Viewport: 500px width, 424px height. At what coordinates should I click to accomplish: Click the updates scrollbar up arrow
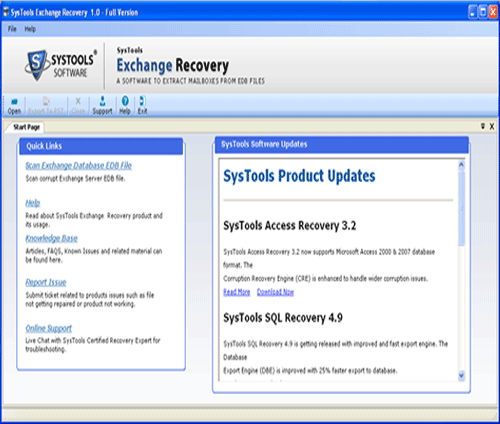click(461, 165)
